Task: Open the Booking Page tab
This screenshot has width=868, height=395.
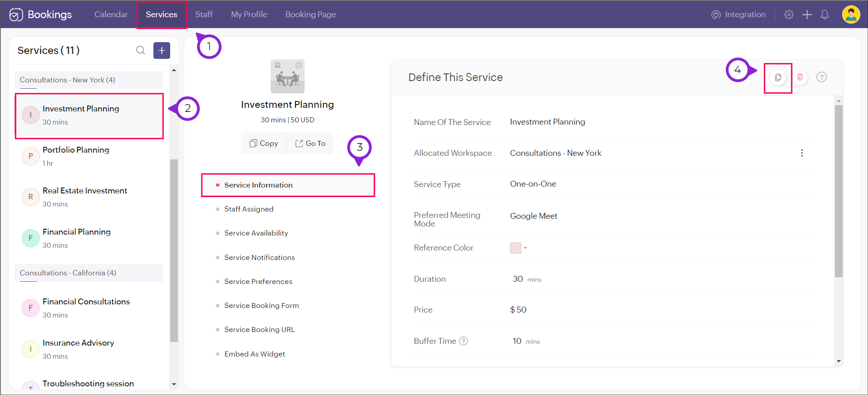Action: click(310, 14)
